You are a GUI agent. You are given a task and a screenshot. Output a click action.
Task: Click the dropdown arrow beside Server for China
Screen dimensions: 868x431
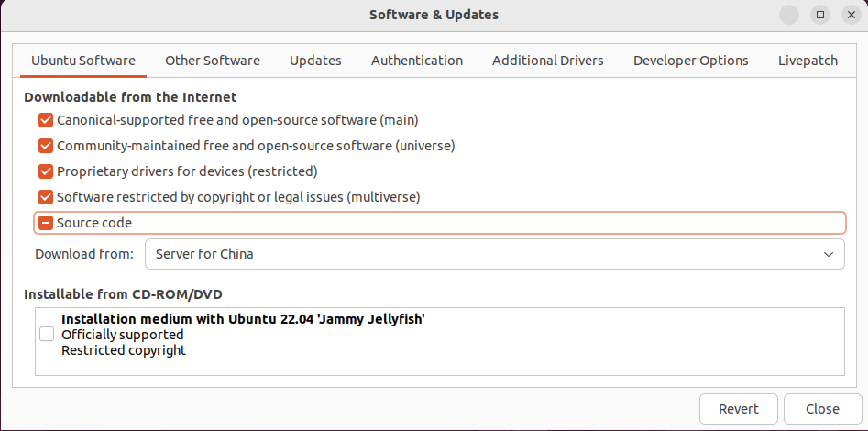tap(829, 254)
